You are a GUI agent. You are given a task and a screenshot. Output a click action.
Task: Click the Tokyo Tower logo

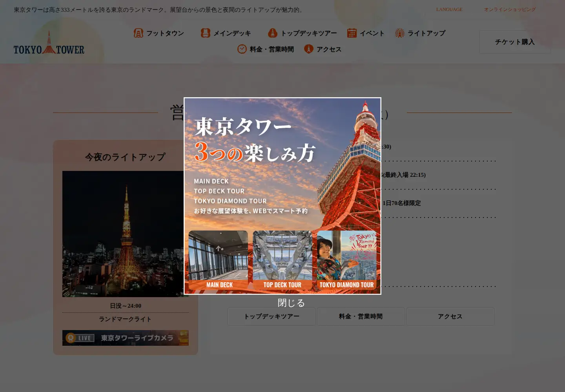point(49,43)
